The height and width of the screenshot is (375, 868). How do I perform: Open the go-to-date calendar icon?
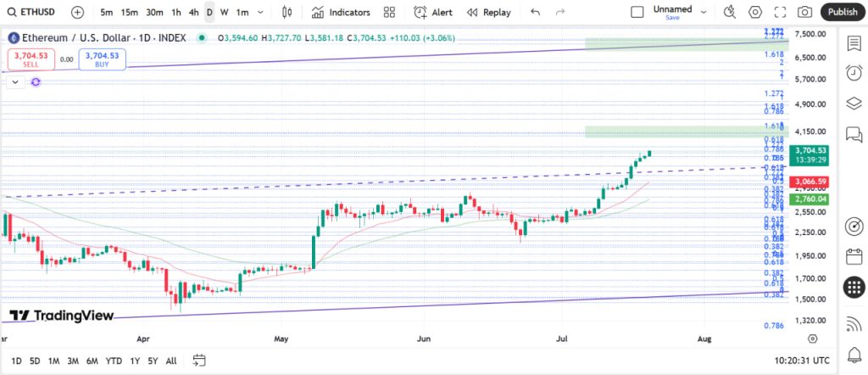coord(198,361)
